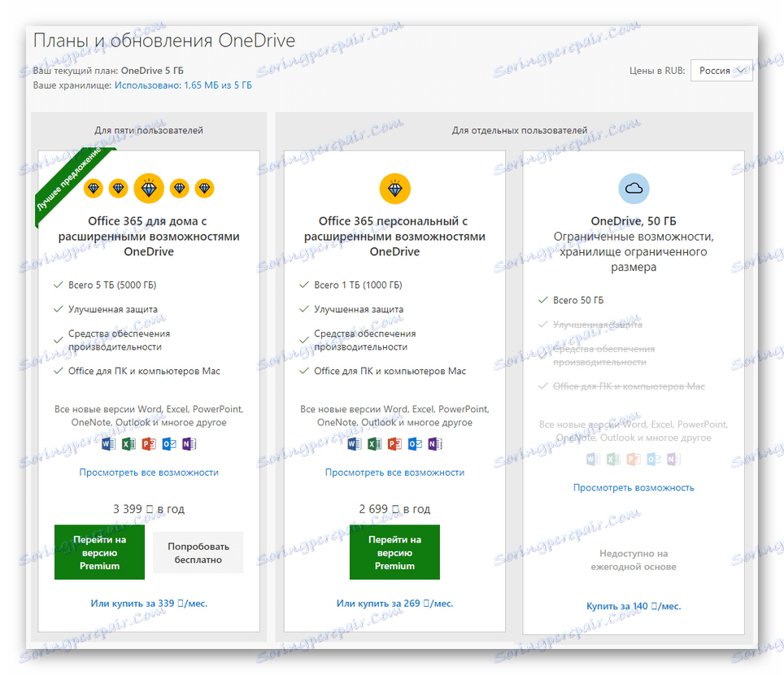
Task: Click Купить за 140 /мес. link
Action: [634, 606]
